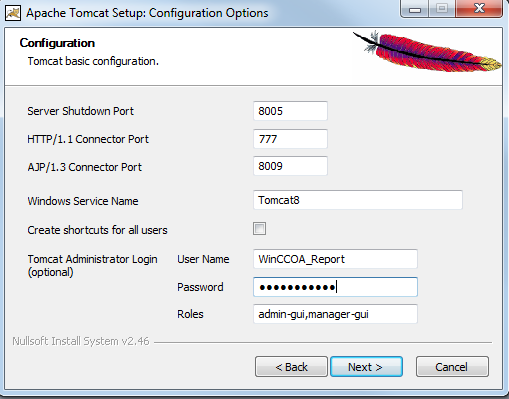The height and width of the screenshot is (399, 509).
Task: Click the Apache feather logo
Action: tap(427, 52)
